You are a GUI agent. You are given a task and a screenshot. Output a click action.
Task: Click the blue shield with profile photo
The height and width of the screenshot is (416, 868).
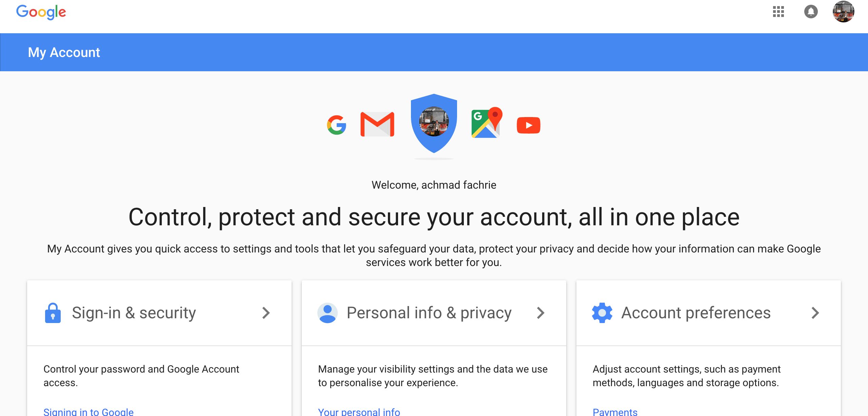click(434, 123)
